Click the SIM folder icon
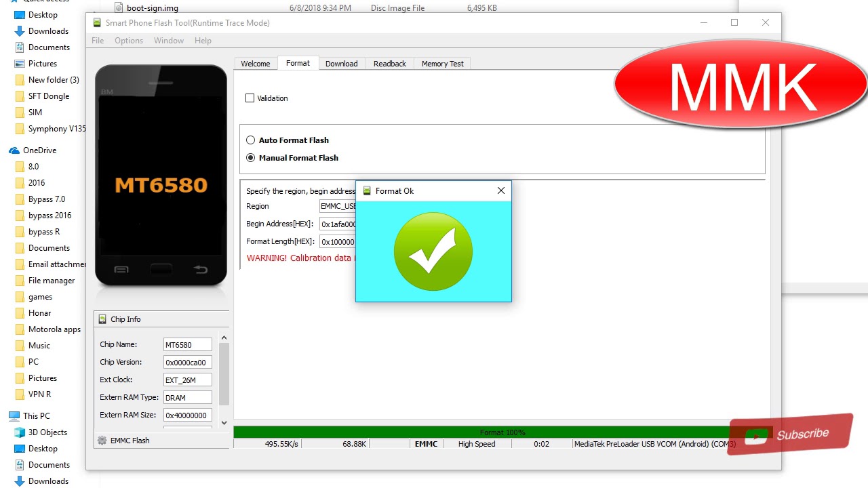Image resolution: width=868 pixels, height=488 pixels. pos(20,113)
